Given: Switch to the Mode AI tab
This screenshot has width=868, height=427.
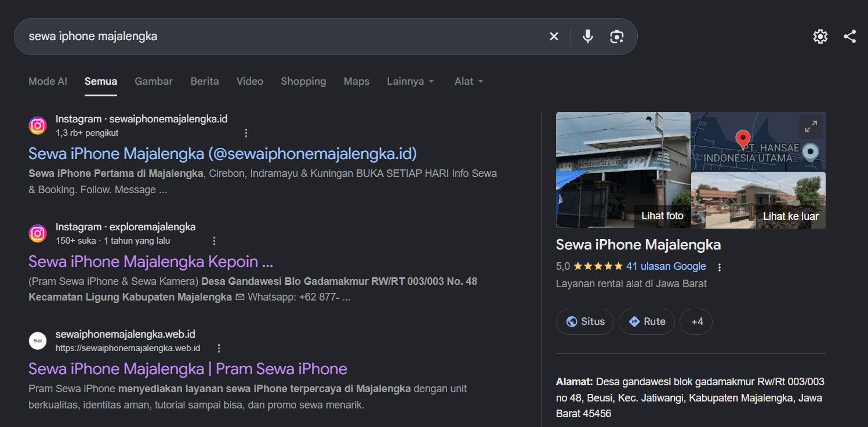Looking at the screenshot, I should tap(48, 81).
